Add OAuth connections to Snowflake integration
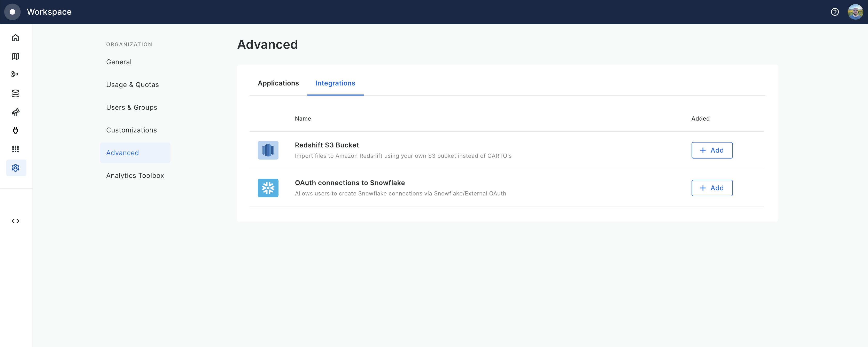 click(712, 188)
